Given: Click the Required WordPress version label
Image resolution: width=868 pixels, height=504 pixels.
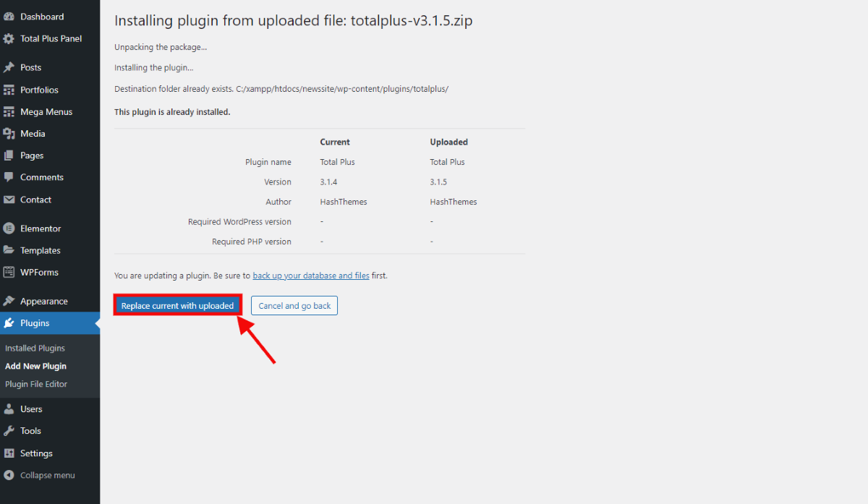Looking at the screenshot, I should click(x=239, y=221).
